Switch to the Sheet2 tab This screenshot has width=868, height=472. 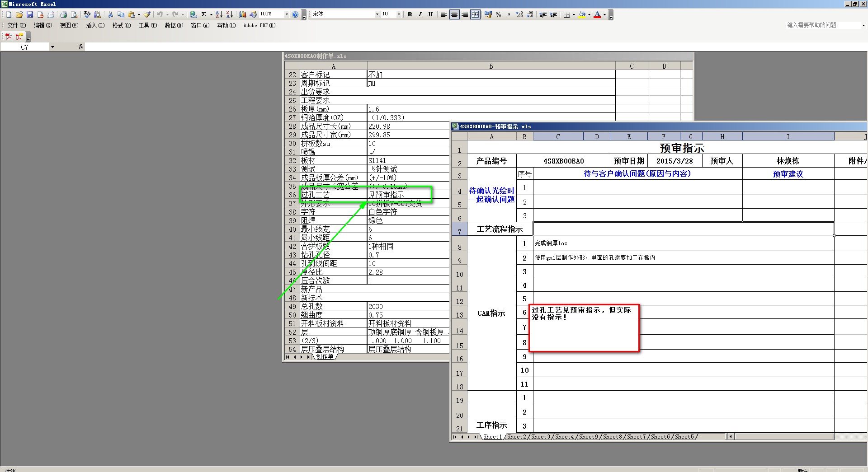pyautogui.click(x=516, y=437)
